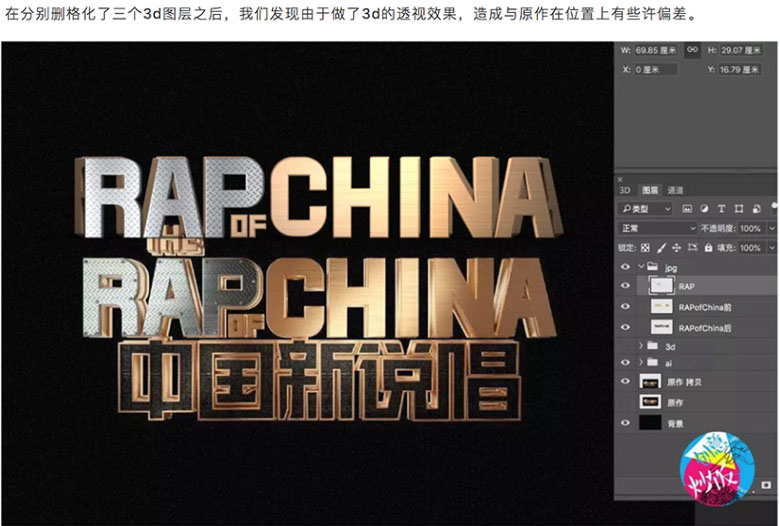Filter layers by smart object icon
This screenshot has height=526, width=780.
756,209
